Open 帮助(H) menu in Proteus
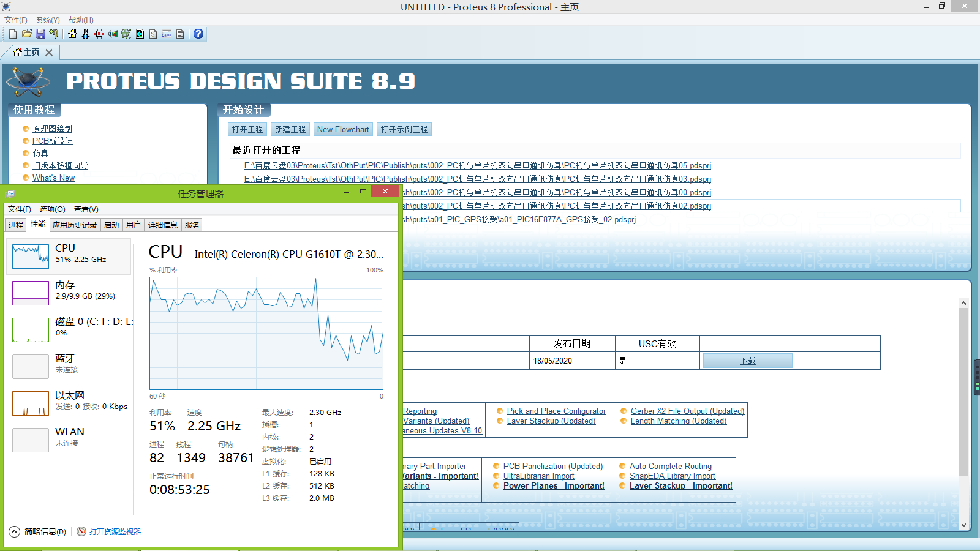The height and width of the screenshot is (551, 980). 81,20
